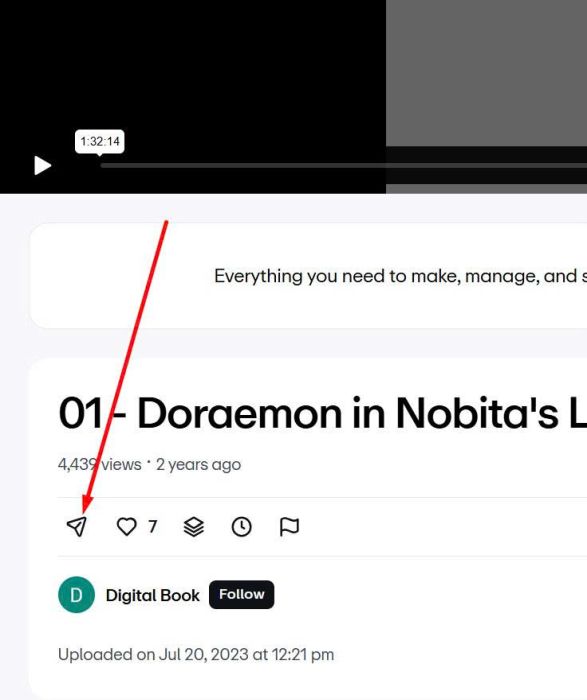Select the Doraemon in Nobita's video title
Image resolution: width=587 pixels, height=700 pixels.
click(x=322, y=413)
